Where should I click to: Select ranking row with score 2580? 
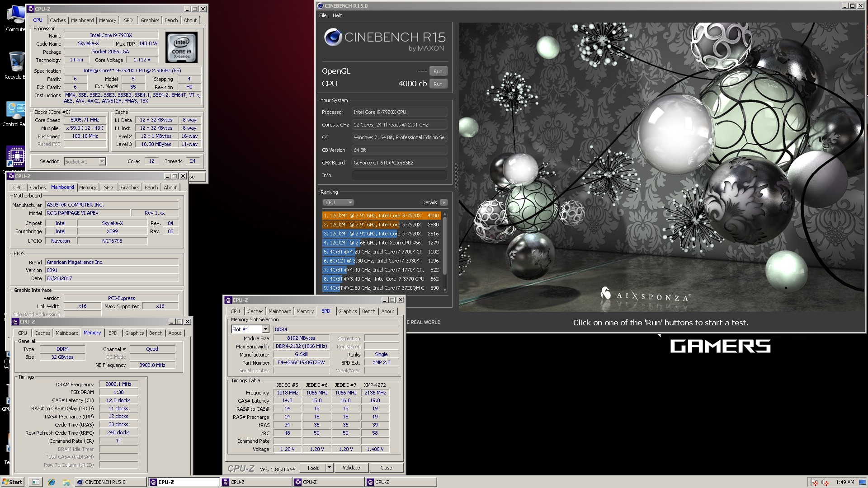pos(381,225)
